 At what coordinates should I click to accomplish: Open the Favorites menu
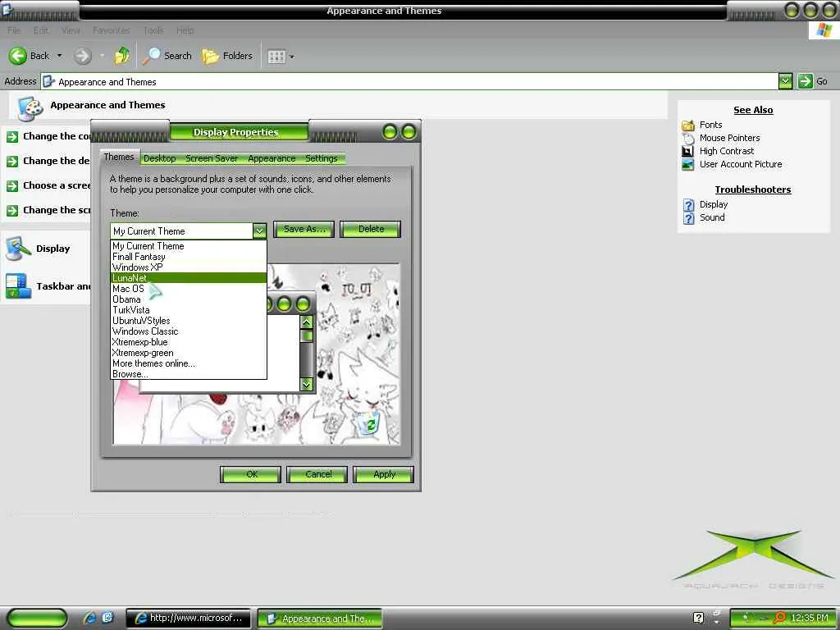pos(112,30)
